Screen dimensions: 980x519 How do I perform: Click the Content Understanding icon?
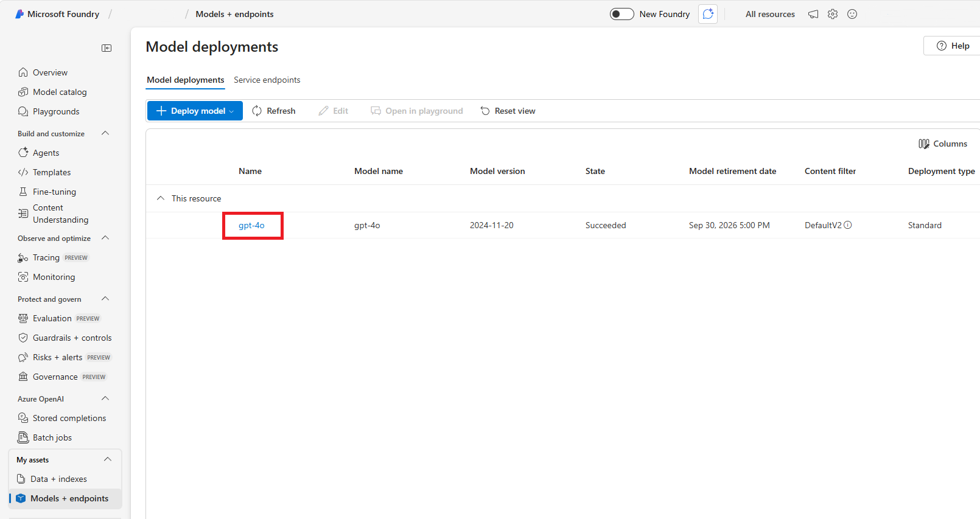(x=23, y=214)
